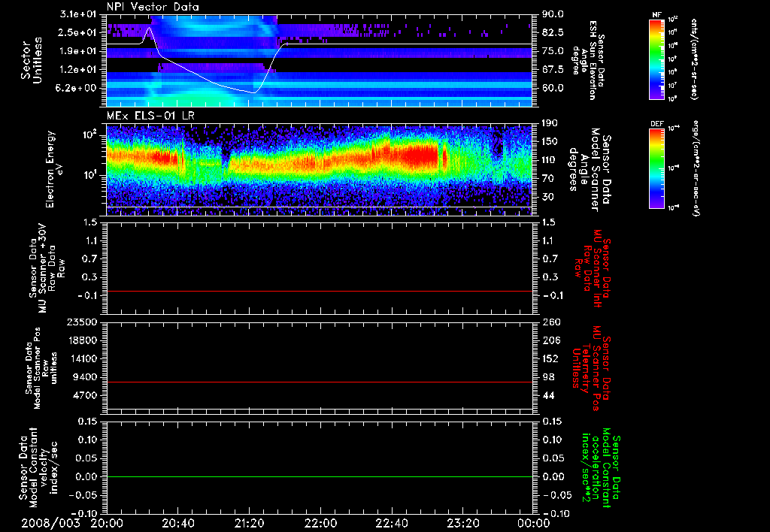This screenshot has height=532, width=770.
Task: Click the '3.1e+01' sector tick label
Action: (x=78, y=14)
